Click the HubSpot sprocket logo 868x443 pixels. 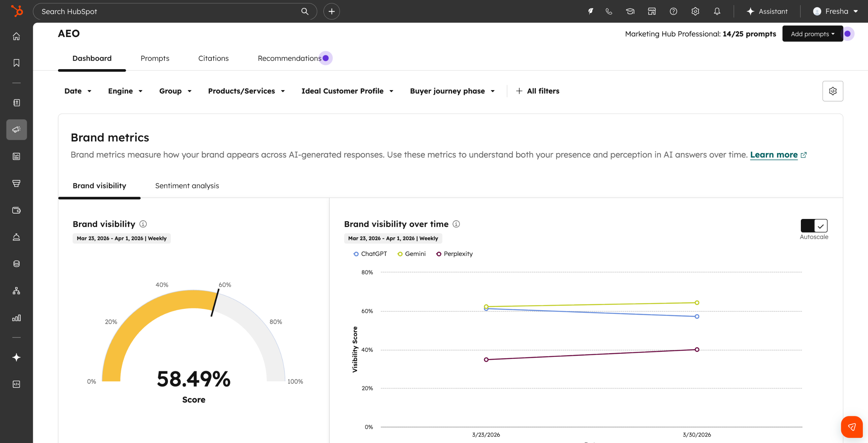pos(17,11)
